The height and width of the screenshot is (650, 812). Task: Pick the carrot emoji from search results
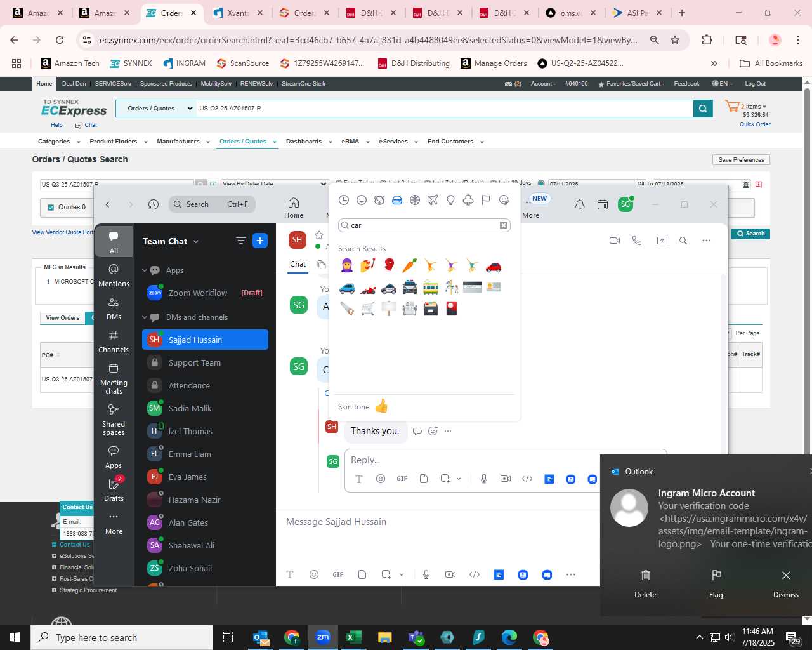point(410,266)
